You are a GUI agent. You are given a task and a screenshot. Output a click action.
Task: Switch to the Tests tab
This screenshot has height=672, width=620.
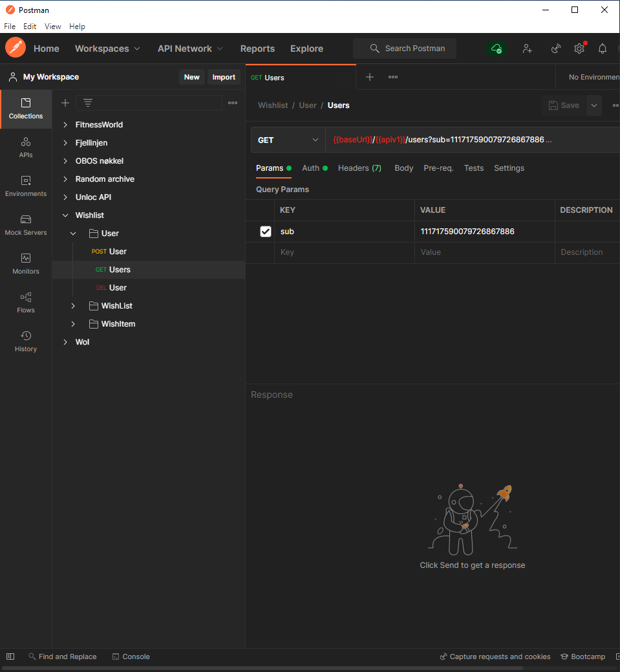coord(473,168)
